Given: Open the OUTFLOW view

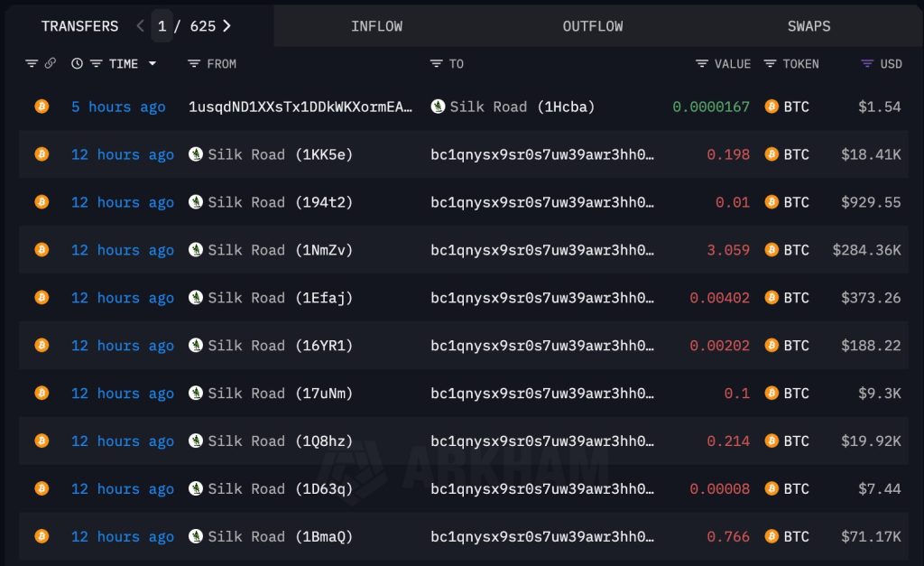Looking at the screenshot, I should pos(593,26).
